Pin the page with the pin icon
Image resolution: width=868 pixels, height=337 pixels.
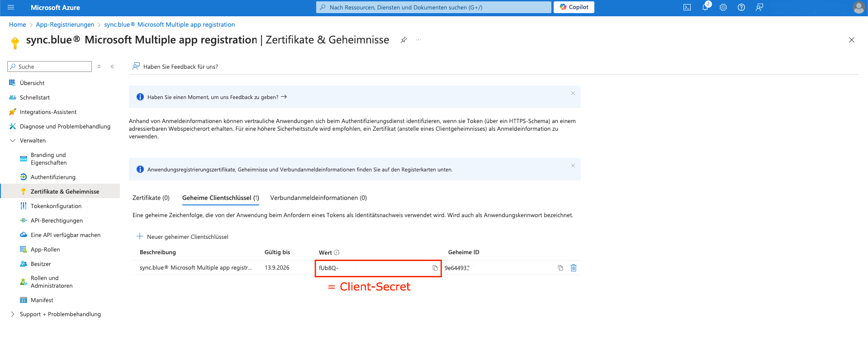coord(404,40)
